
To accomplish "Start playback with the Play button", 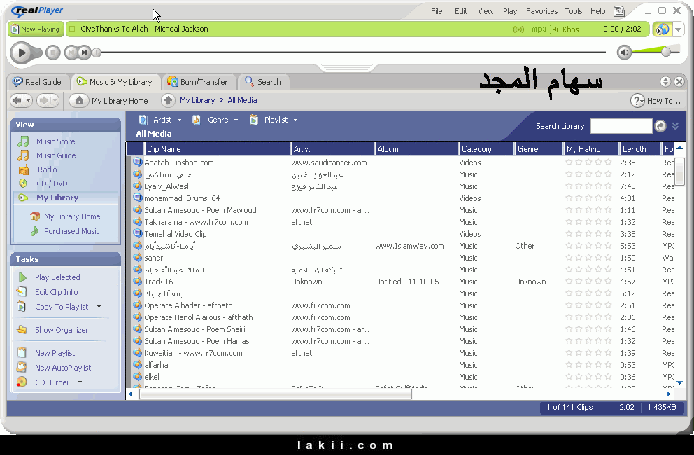I will coord(21,52).
